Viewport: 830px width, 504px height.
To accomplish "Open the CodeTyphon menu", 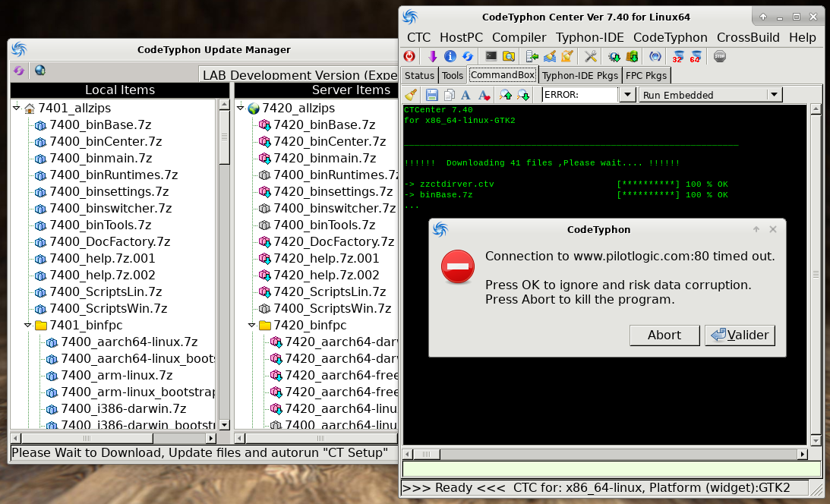I will click(x=670, y=37).
